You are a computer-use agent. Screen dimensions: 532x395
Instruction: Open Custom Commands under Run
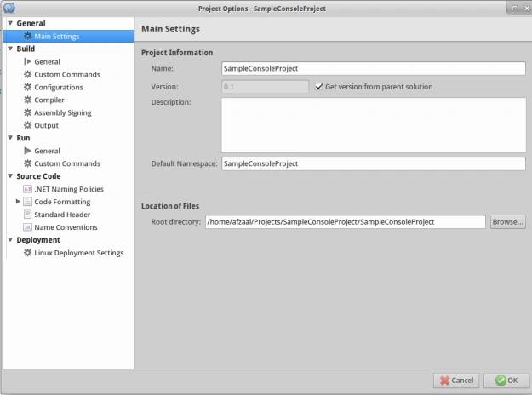67,163
